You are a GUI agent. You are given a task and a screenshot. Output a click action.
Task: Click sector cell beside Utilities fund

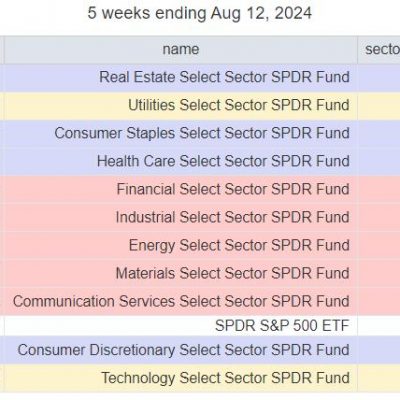click(x=379, y=106)
